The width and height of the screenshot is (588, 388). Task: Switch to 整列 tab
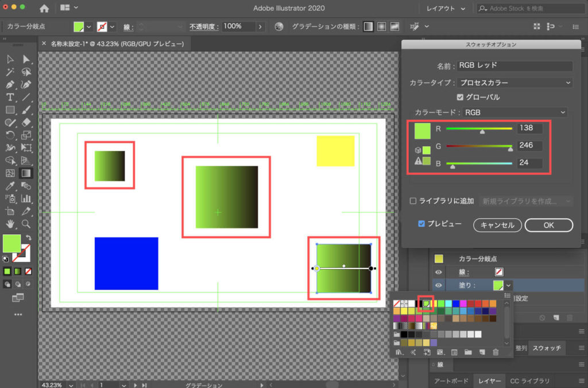coord(521,348)
